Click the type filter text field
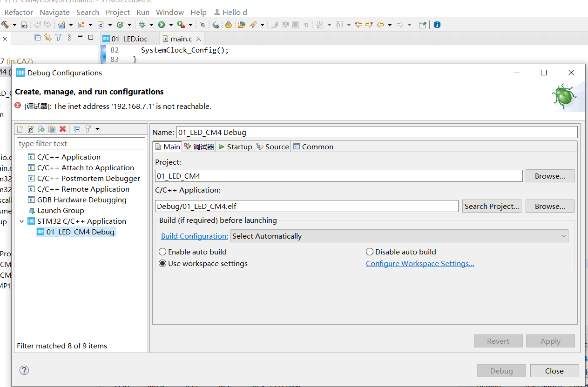 point(81,143)
